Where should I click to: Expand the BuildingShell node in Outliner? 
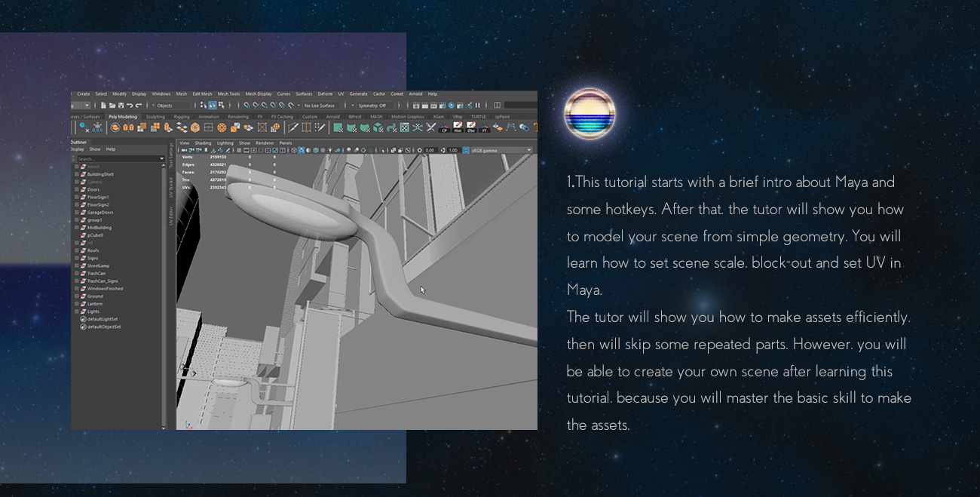[76, 174]
